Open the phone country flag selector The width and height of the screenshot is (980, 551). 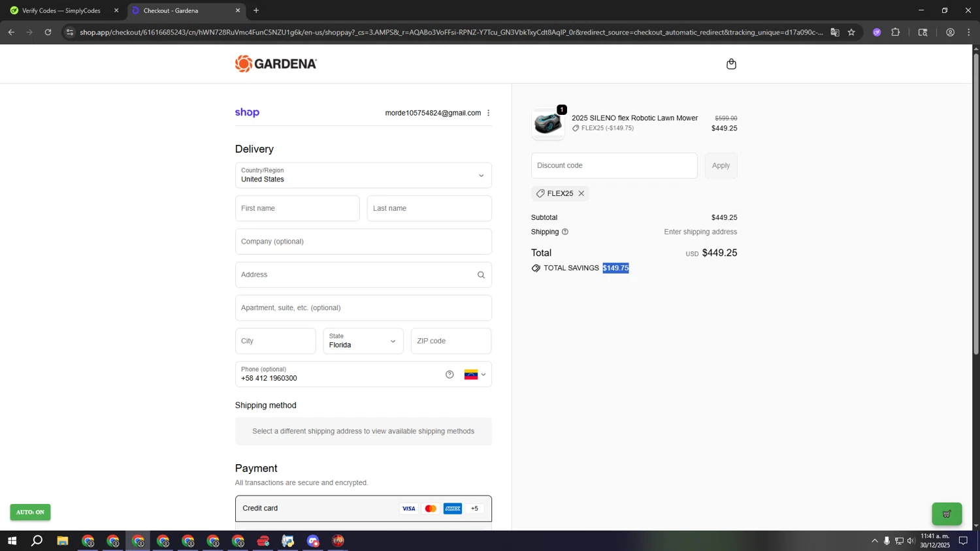click(x=475, y=374)
